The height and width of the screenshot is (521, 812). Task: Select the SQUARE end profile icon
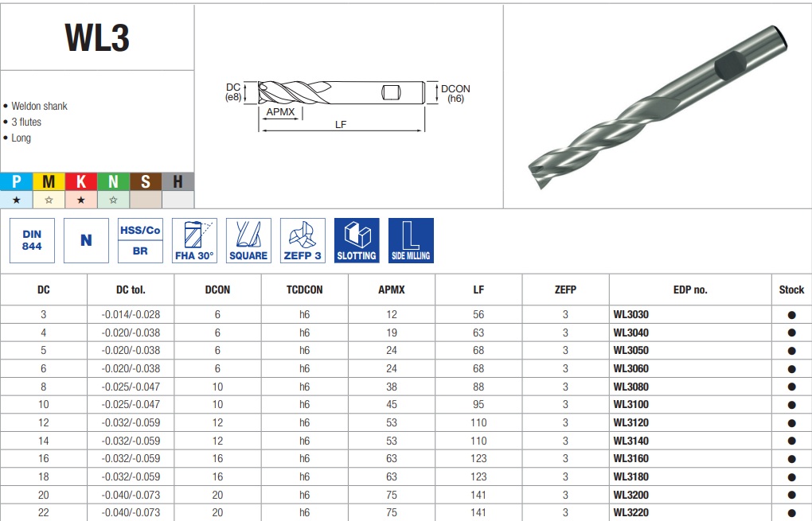pos(248,240)
